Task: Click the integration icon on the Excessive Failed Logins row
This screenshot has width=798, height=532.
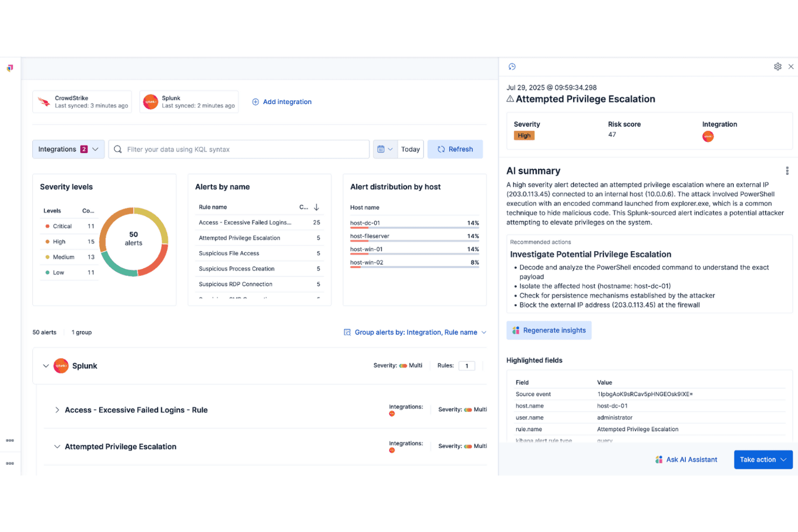Action: point(392,414)
